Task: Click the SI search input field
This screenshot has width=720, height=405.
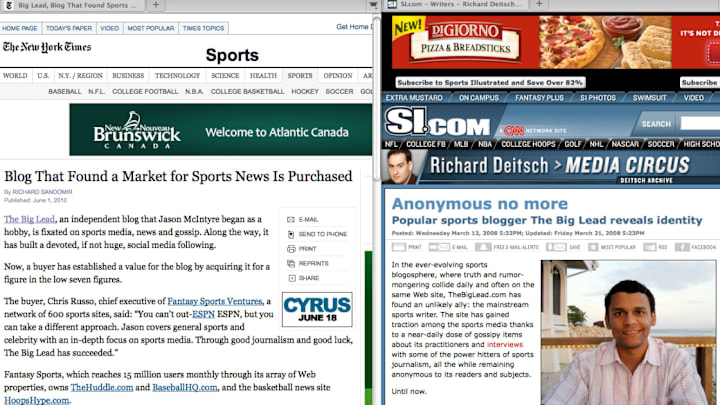Action: [x=700, y=124]
